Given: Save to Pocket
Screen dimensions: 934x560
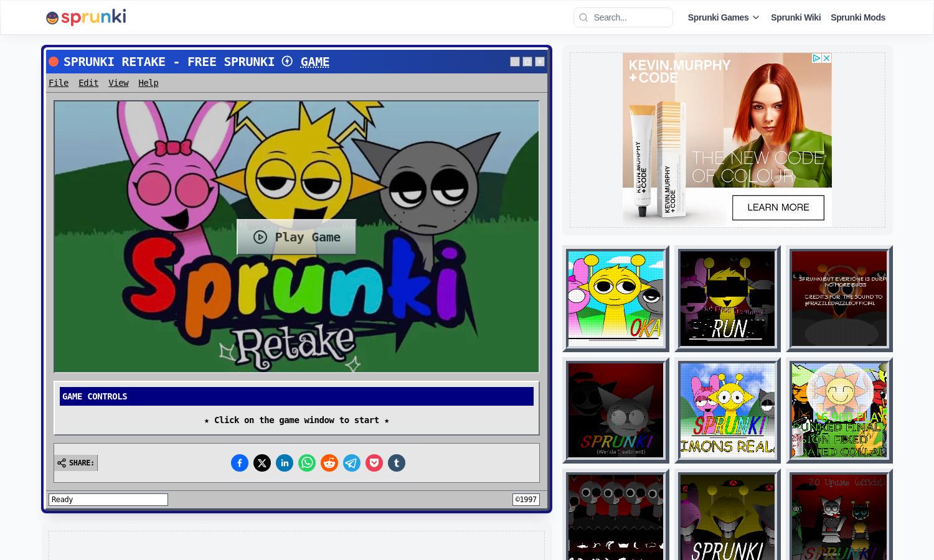Looking at the screenshot, I should click(x=374, y=463).
